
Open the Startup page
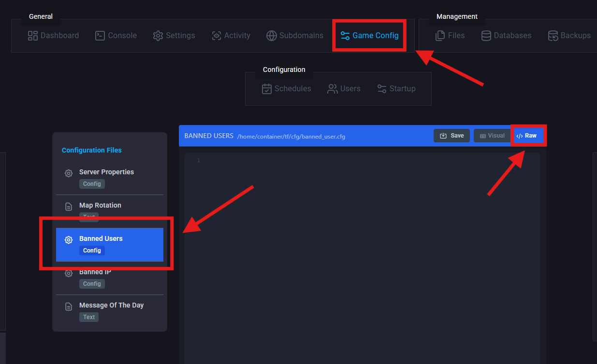pos(396,88)
